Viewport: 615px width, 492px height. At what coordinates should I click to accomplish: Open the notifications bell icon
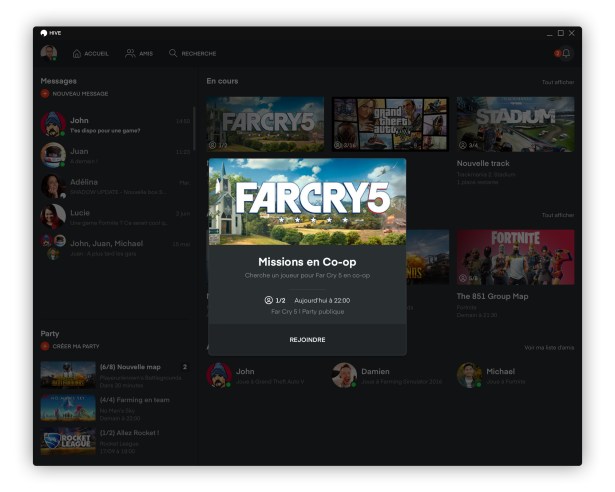click(566, 53)
